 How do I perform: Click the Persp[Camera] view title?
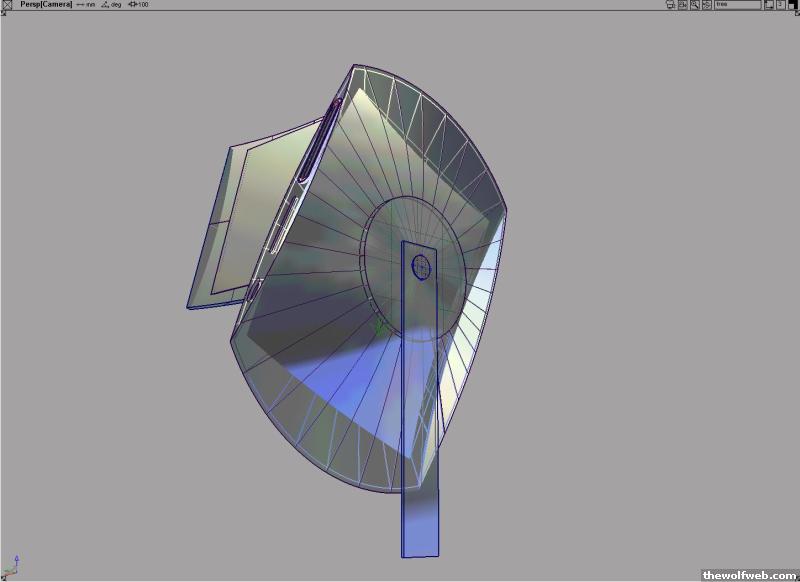(x=45, y=5)
